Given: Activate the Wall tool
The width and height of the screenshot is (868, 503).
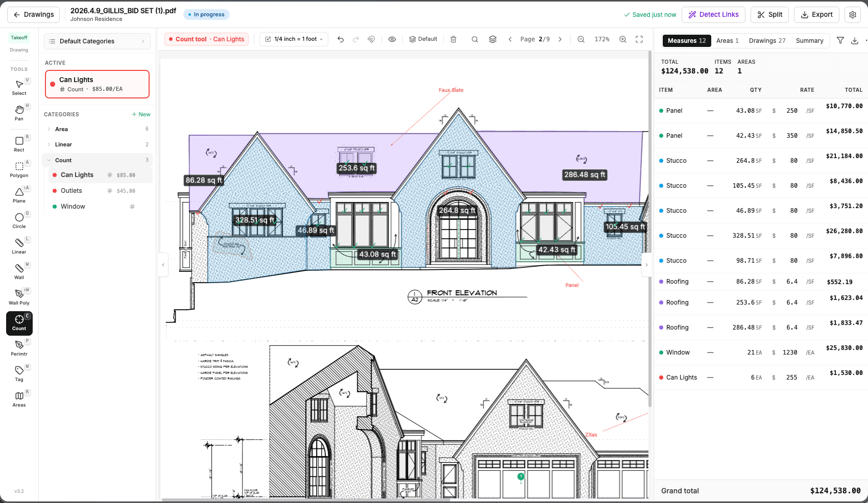Looking at the screenshot, I should (19, 271).
